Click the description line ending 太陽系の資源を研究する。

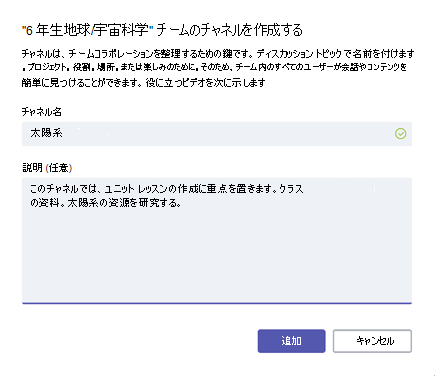[106, 203]
